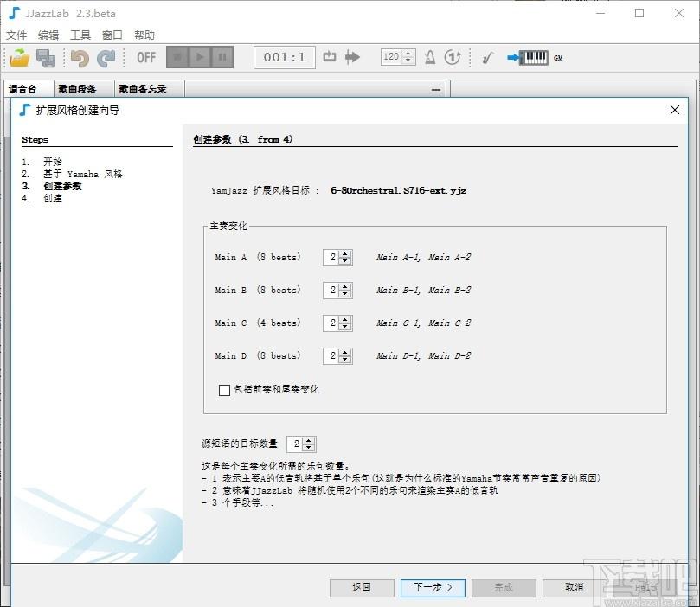Redo action in toolbar
This screenshot has height=607, width=700.
106,58
